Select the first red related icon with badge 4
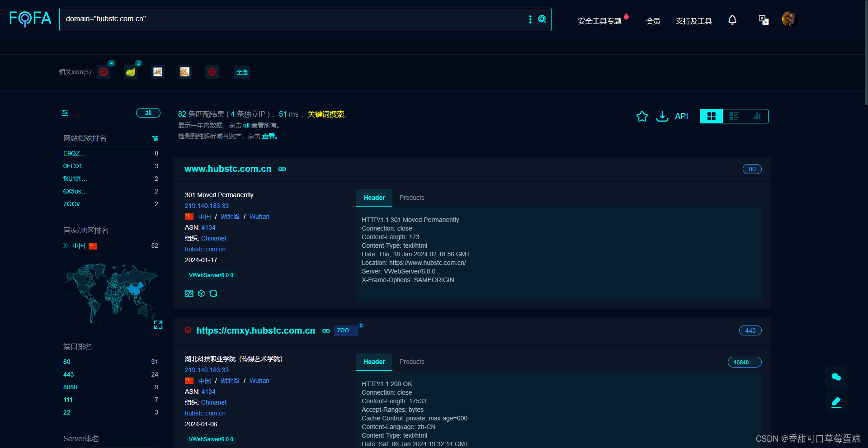The width and height of the screenshot is (868, 448). coord(104,72)
